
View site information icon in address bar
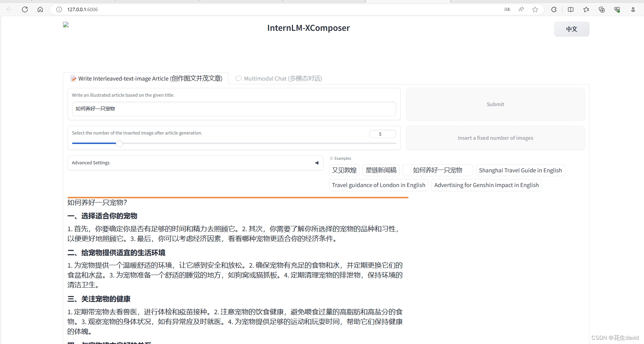point(59,9)
